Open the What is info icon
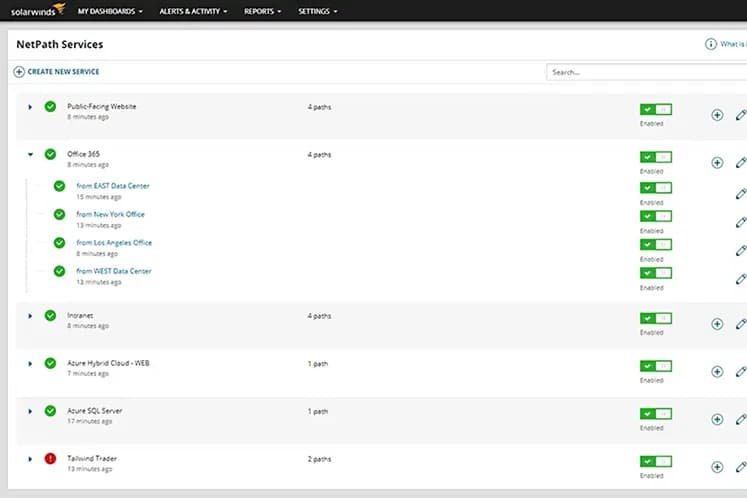The width and height of the screenshot is (747, 498). pos(710,44)
